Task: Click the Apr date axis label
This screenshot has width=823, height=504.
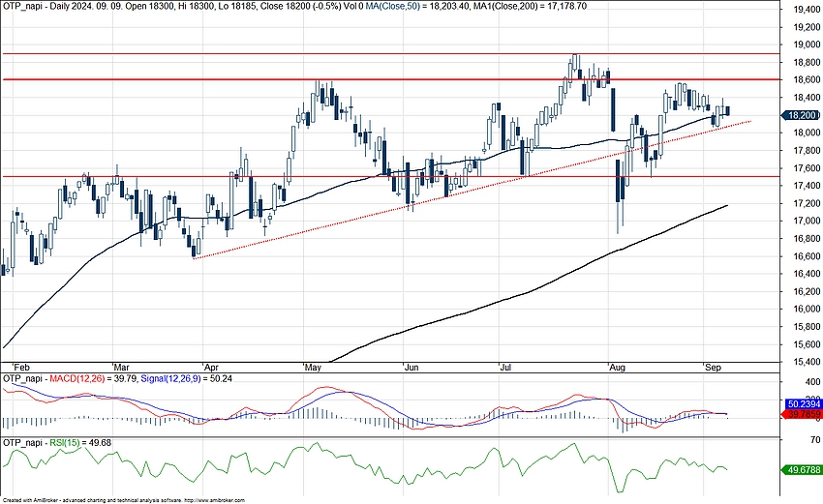Action: (211, 368)
